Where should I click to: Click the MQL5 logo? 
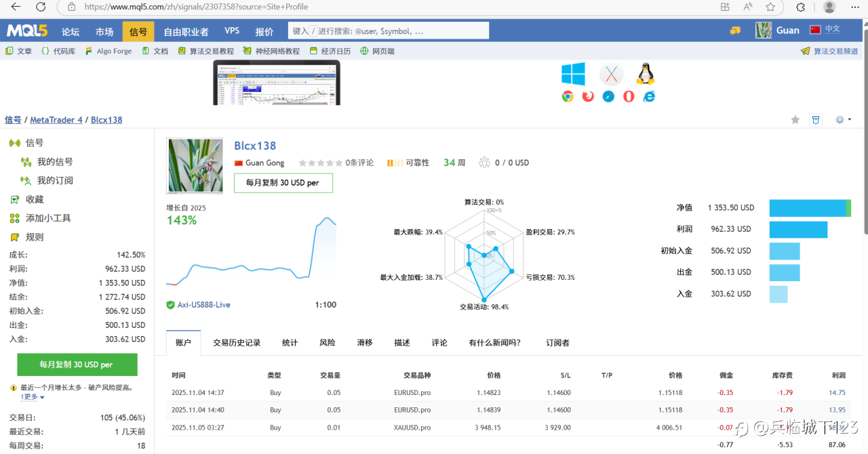[x=28, y=31]
